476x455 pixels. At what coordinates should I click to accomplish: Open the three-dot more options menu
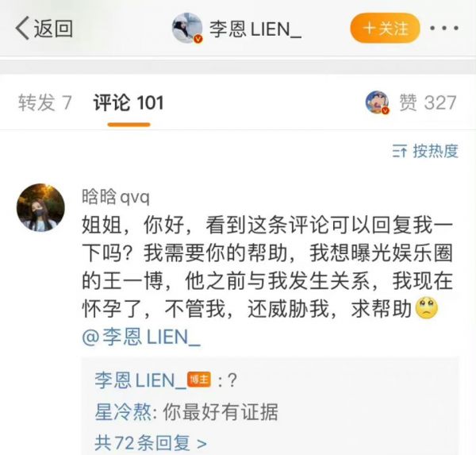444,29
